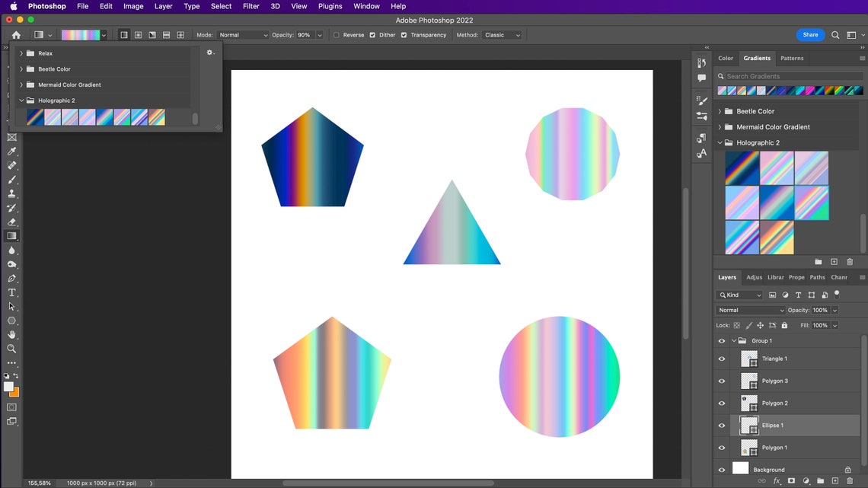
Task: Open the layer delete trash icon
Action: [x=850, y=481]
